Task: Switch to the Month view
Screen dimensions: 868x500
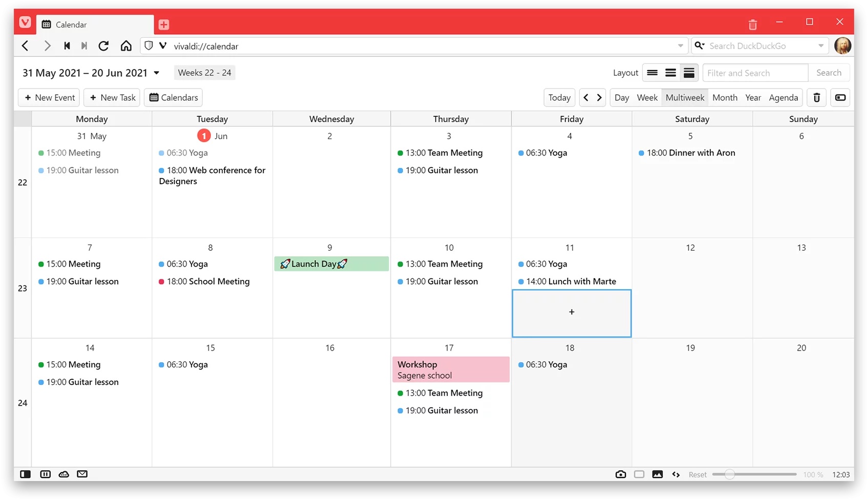Action: click(x=725, y=98)
